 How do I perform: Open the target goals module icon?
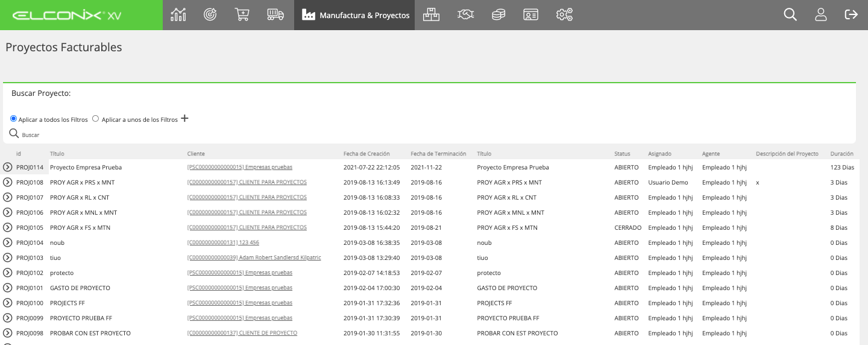210,15
